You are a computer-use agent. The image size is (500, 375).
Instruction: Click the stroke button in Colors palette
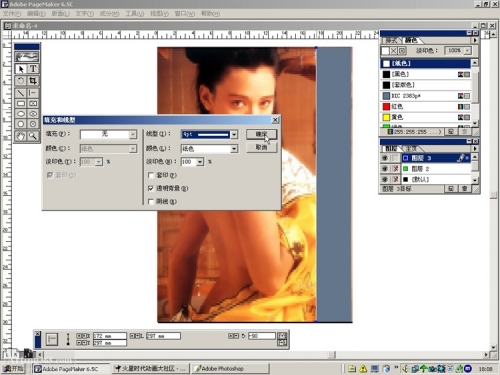tap(394, 51)
